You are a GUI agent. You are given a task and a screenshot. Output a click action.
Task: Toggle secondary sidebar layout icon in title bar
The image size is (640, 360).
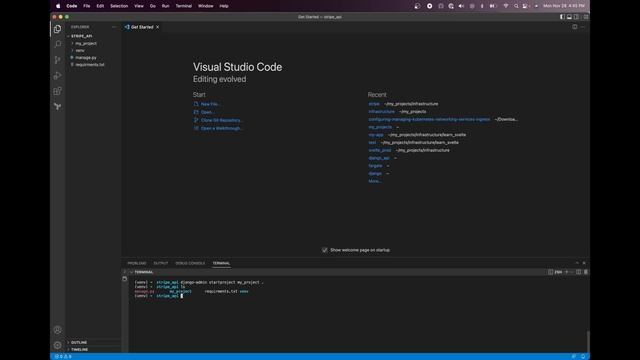pos(576,17)
